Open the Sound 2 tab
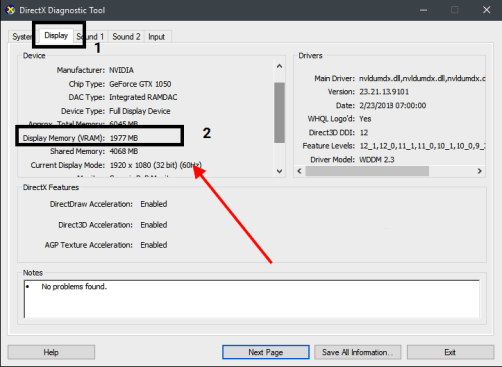The width and height of the screenshot is (502, 367). 126,37
